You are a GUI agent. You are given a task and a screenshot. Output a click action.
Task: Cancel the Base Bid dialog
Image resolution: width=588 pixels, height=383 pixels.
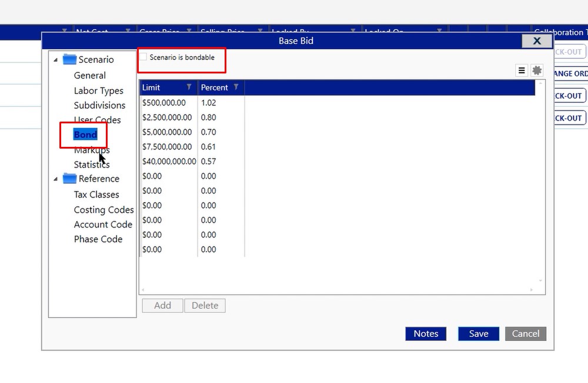click(x=526, y=334)
